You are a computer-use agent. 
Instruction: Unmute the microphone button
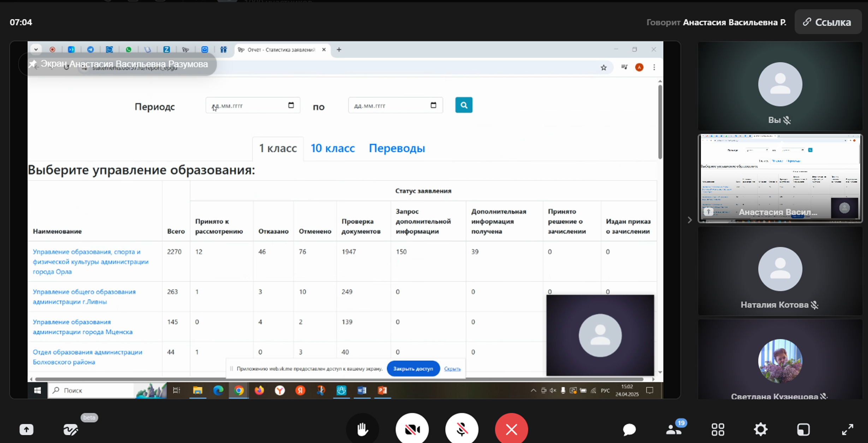(x=462, y=429)
